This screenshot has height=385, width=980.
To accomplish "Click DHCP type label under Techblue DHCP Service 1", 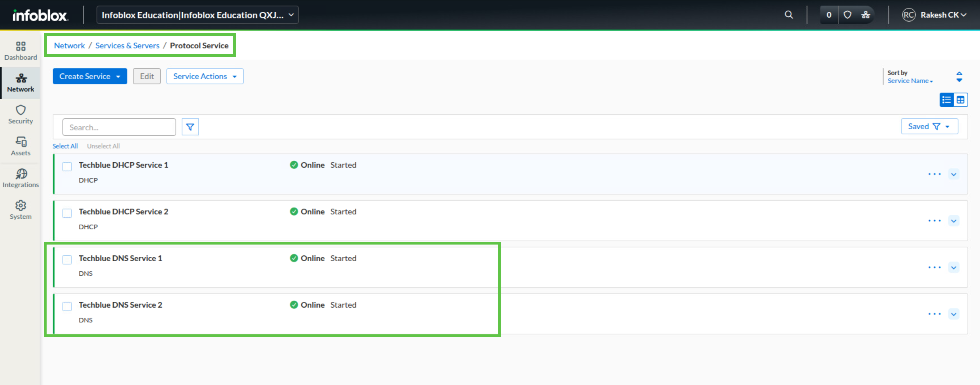I will (88, 180).
